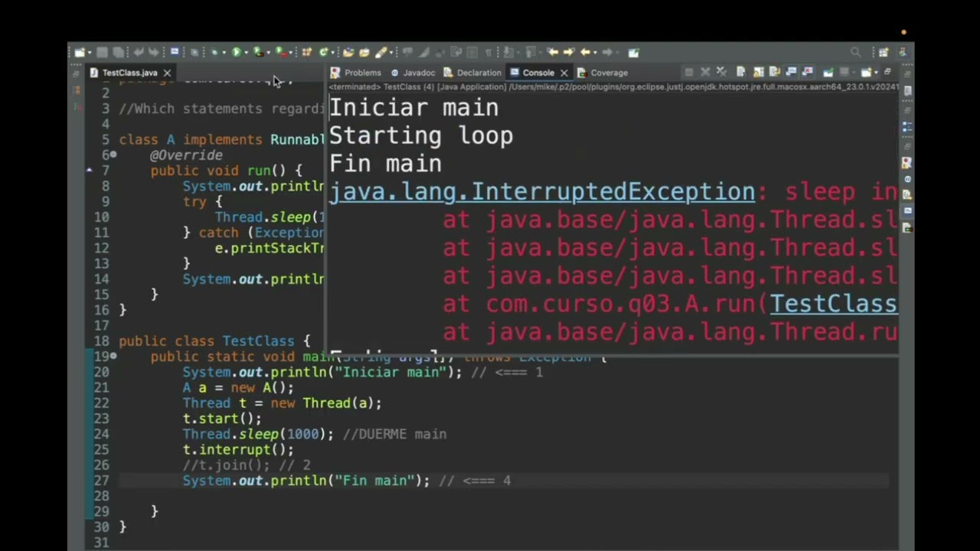Image resolution: width=980 pixels, height=551 pixels.
Task: Click the Clear Console icon
Action: tap(741, 73)
